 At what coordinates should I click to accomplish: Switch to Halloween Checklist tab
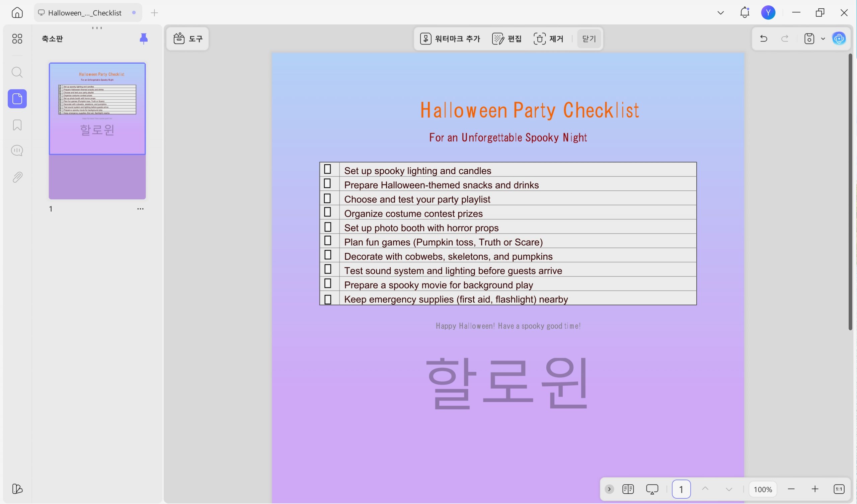[x=85, y=13]
